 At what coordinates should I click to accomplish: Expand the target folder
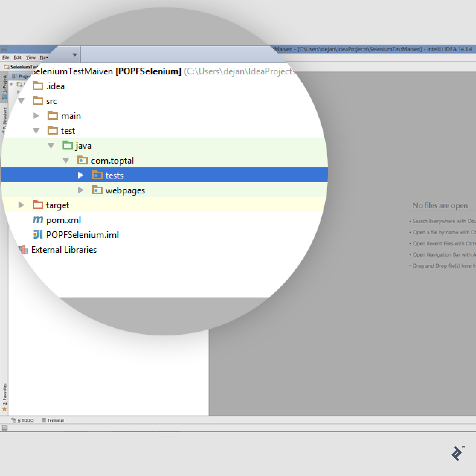[x=21, y=205]
